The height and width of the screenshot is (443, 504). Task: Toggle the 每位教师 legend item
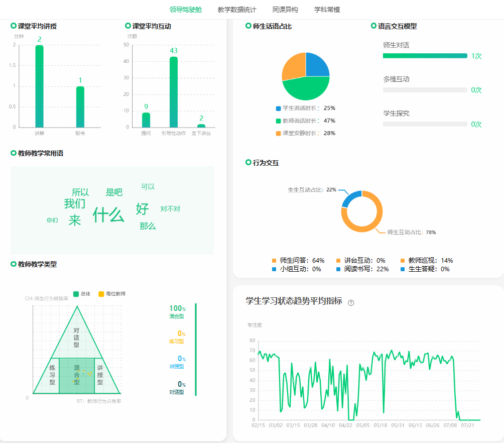pos(112,294)
